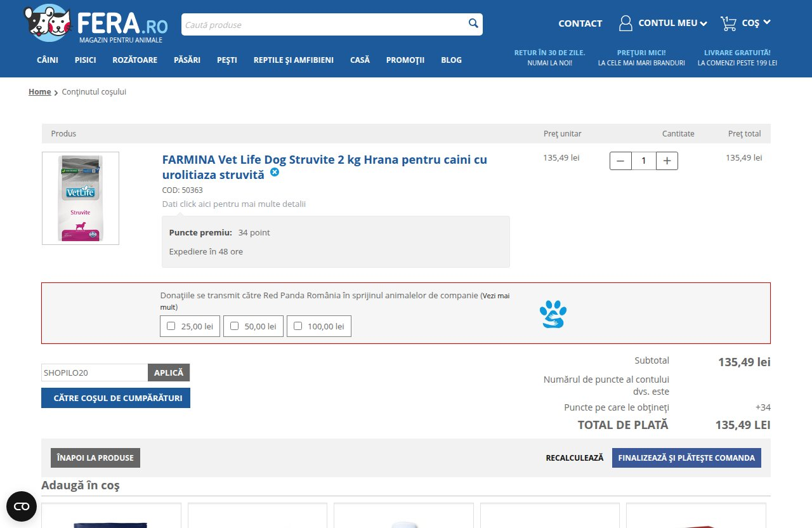This screenshot has width=812, height=528.
Task: Click the quantity value field
Action: coord(644,161)
